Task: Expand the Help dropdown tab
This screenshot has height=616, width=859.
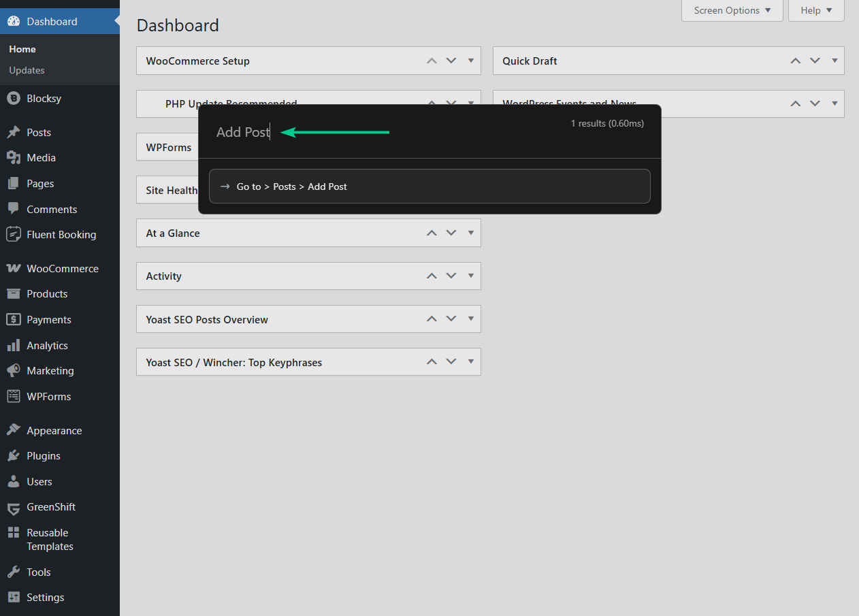Action: point(816,10)
